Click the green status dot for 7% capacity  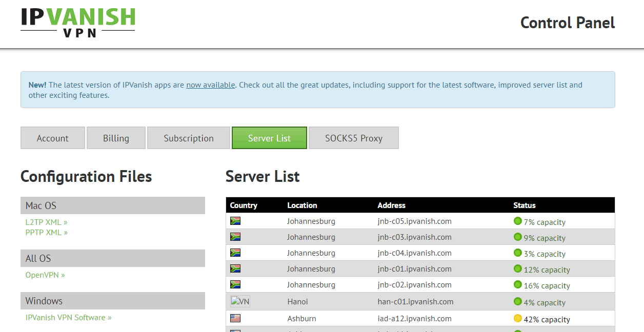click(x=518, y=221)
